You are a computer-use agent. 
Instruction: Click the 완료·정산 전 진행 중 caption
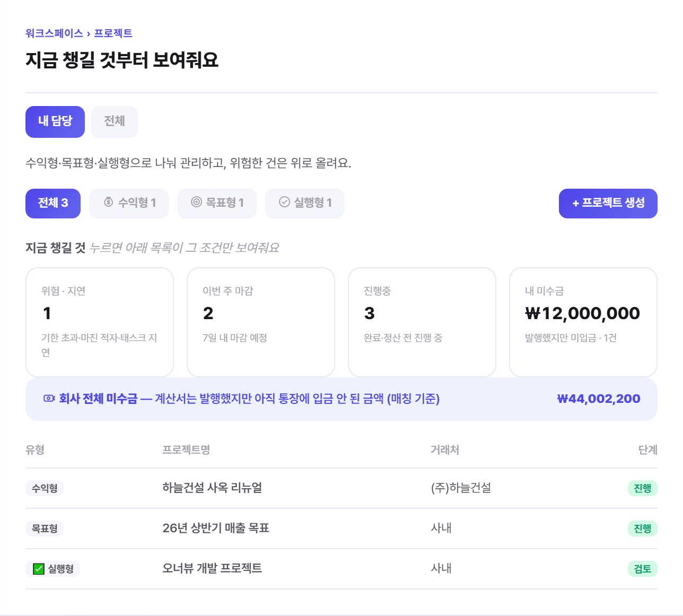[403, 338]
